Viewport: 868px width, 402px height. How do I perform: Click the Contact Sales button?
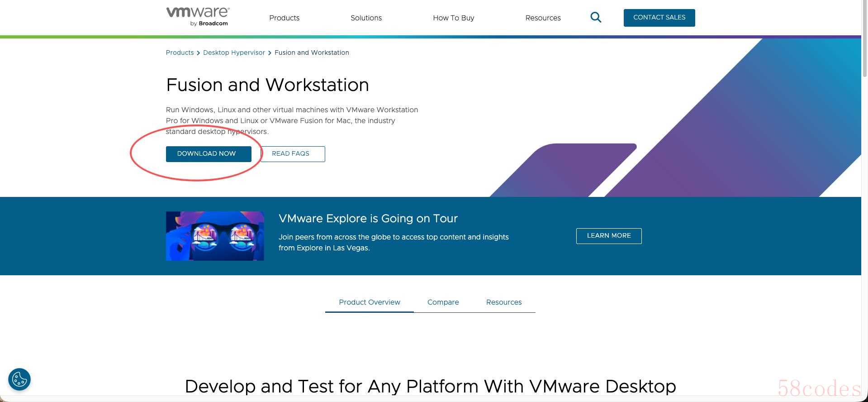[x=659, y=18]
